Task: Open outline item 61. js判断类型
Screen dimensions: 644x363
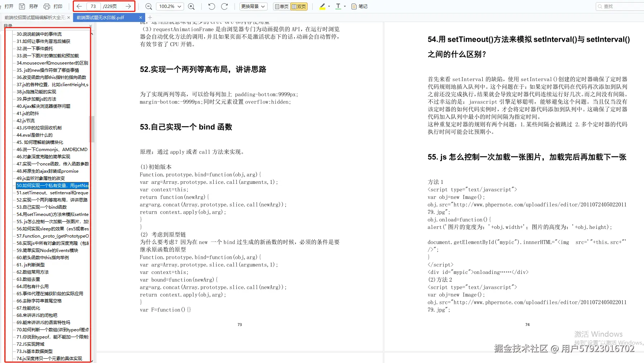Action: (31, 265)
